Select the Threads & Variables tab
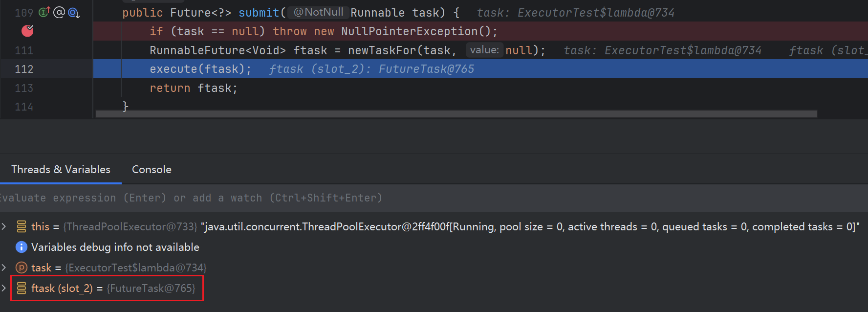Viewport: 868px width, 312px height. (61, 169)
